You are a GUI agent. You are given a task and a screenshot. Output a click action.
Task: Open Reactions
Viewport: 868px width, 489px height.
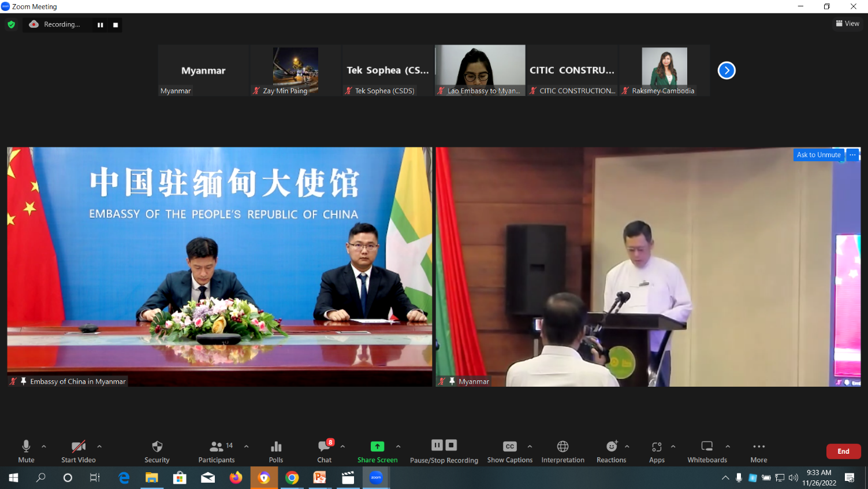[x=611, y=451]
